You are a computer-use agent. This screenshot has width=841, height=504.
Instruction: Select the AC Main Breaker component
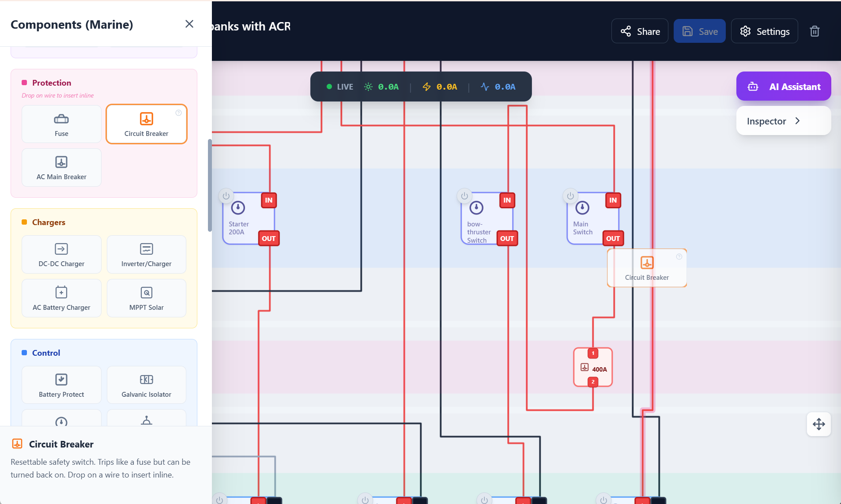tap(61, 167)
